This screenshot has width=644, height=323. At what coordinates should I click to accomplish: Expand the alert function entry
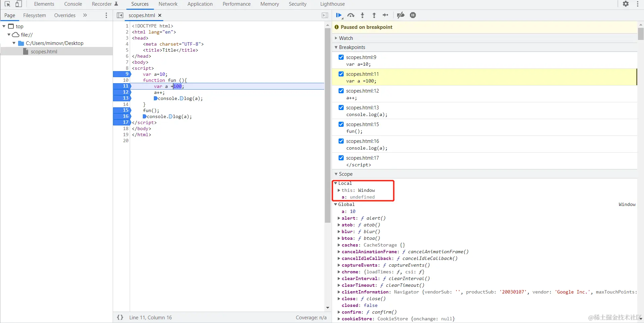(x=339, y=218)
